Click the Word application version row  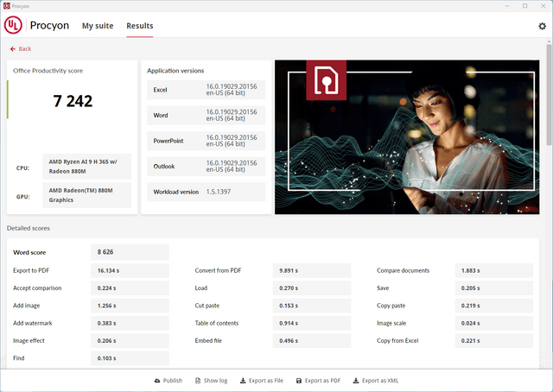[x=207, y=116]
